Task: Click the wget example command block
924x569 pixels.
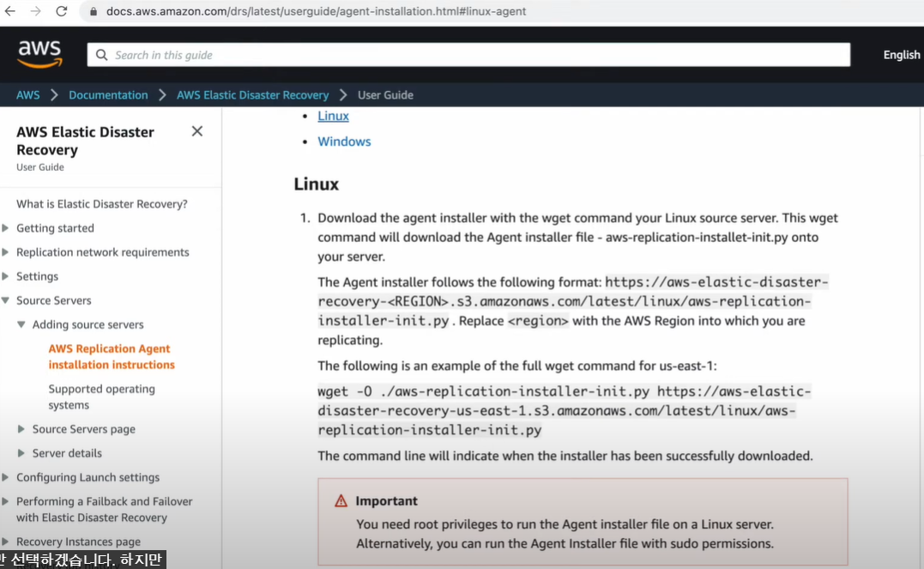Action: pos(564,410)
